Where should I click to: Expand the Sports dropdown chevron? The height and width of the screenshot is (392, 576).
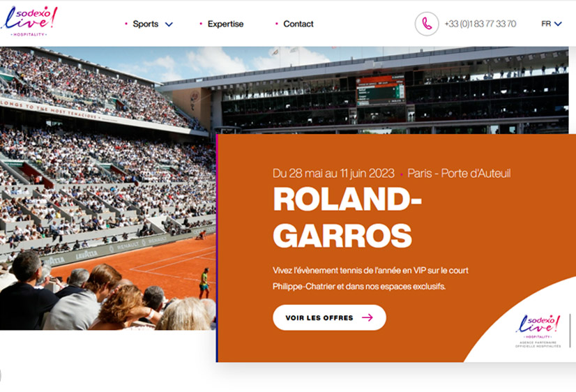pyautogui.click(x=169, y=24)
